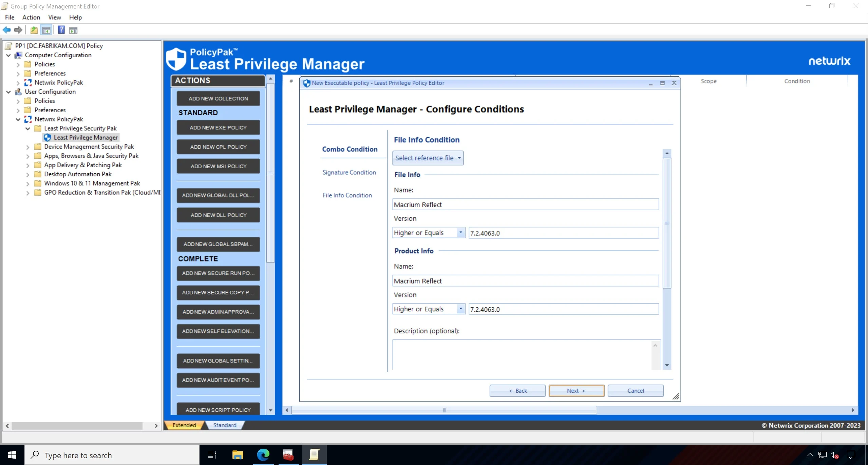Click ADD NEW DLL POLICY

(218, 215)
